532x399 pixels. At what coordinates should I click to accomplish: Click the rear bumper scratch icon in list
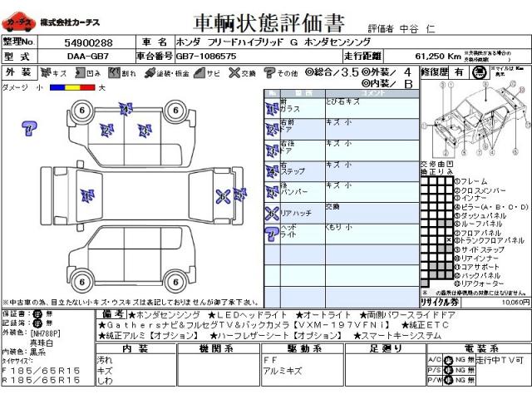tap(272, 191)
